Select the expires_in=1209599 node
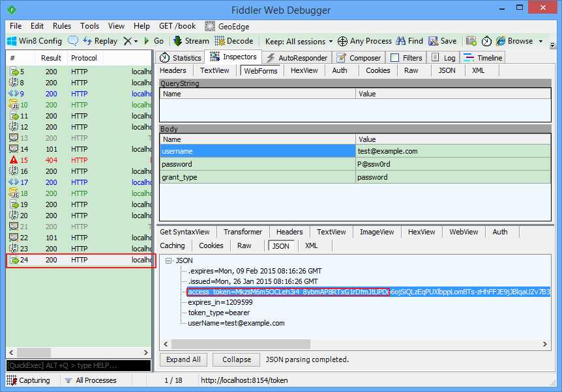Image resolution: width=562 pixels, height=392 pixels. pos(220,303)
